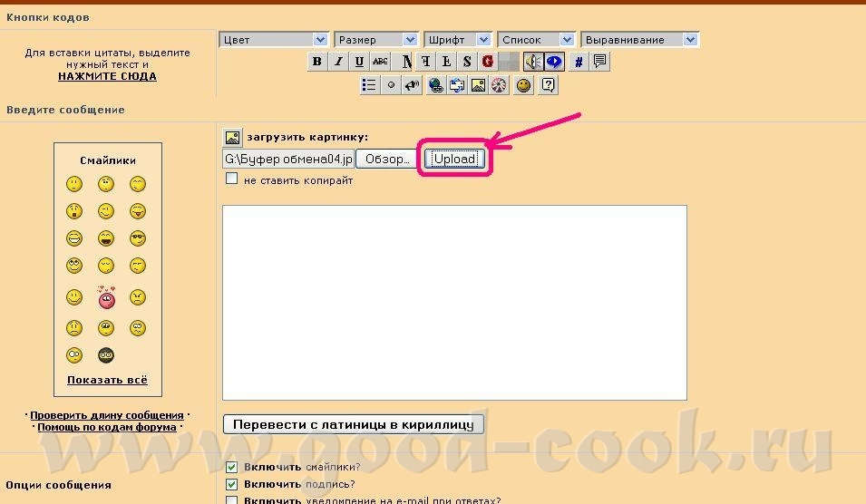Open help with the question mark bubble icon
Image resolution: width=866 pixels, height=504 pixels.
548,85
